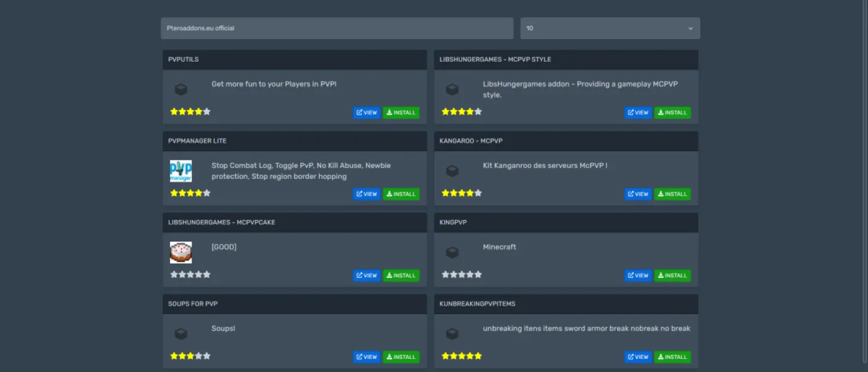
Task: Install the KINGPVP plugin
Action: click(x=672, y=275)
